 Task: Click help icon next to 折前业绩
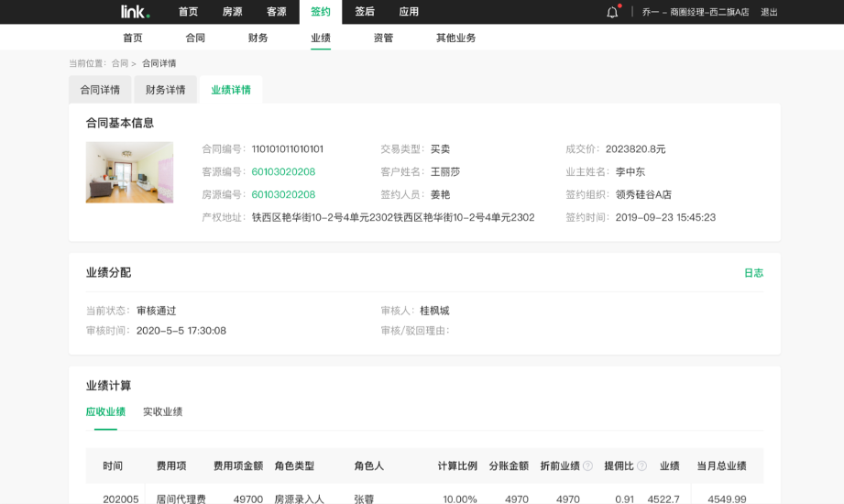[587, 466]
